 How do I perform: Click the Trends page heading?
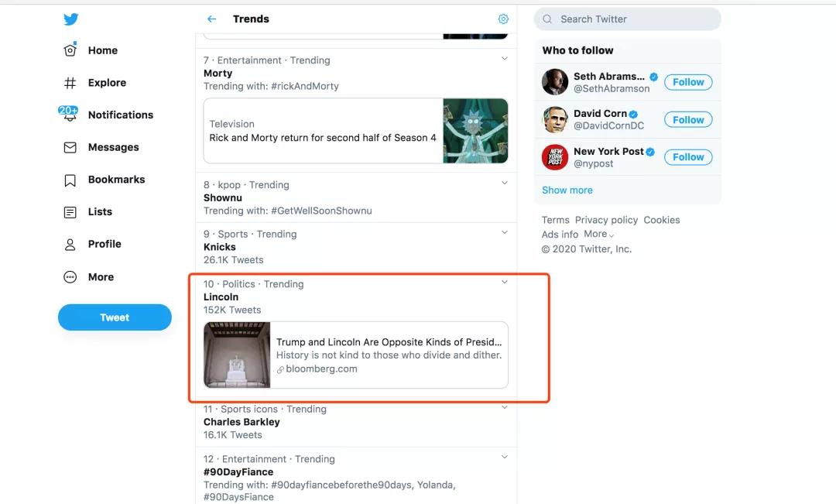pos(251,19)
